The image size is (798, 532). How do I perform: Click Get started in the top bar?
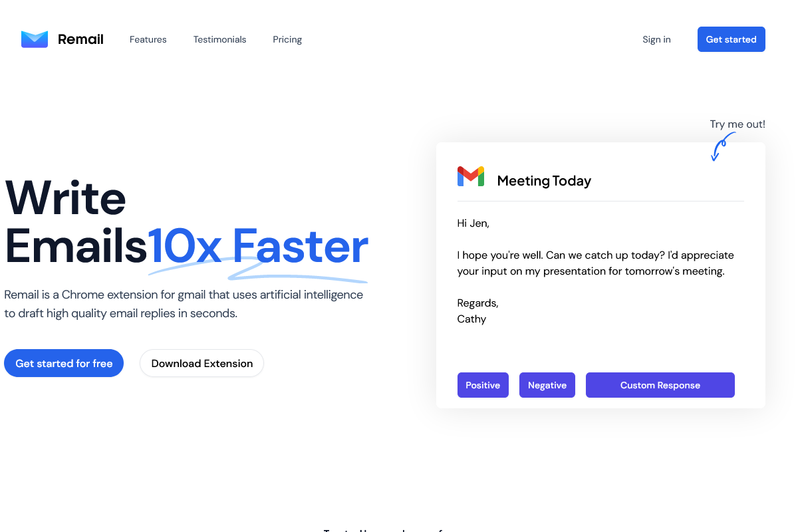(x=731, y=39)
